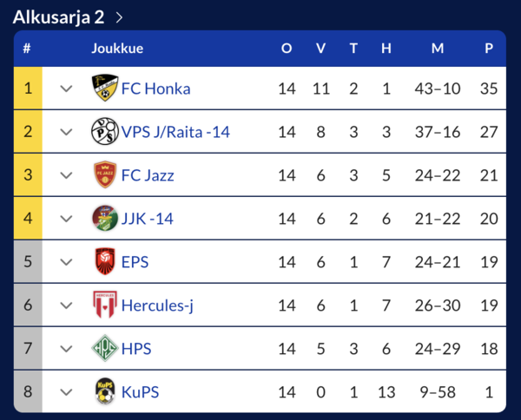The image size is (521, 420).
Task: Open the FC Honka team link
Action: (x=155, y=89)
